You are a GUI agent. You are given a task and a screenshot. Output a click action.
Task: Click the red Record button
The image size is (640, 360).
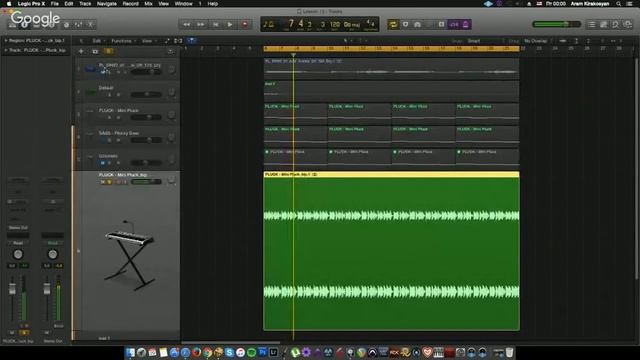tap(245, 24)
